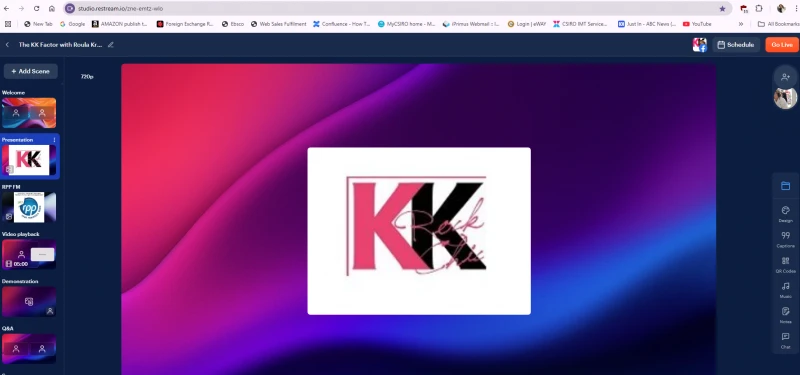Open the Just In ABC News bookmark

647,24
